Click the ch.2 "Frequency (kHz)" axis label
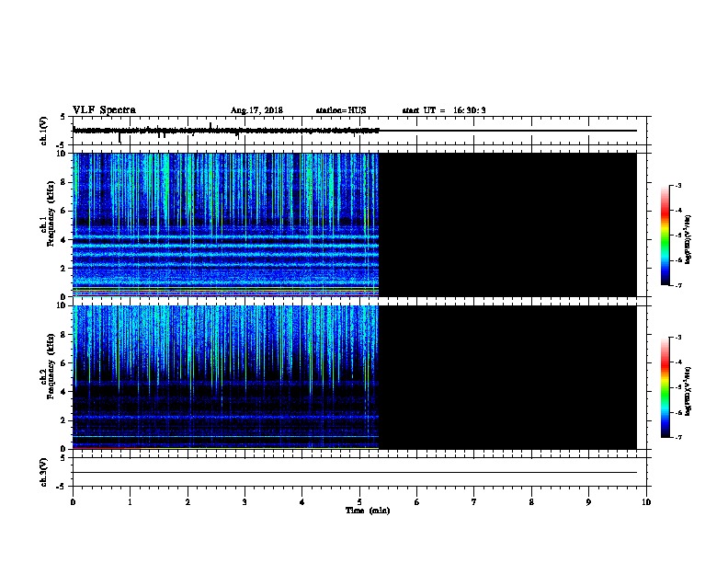Viewport: 728px width, 563px height. click(51, 366)
